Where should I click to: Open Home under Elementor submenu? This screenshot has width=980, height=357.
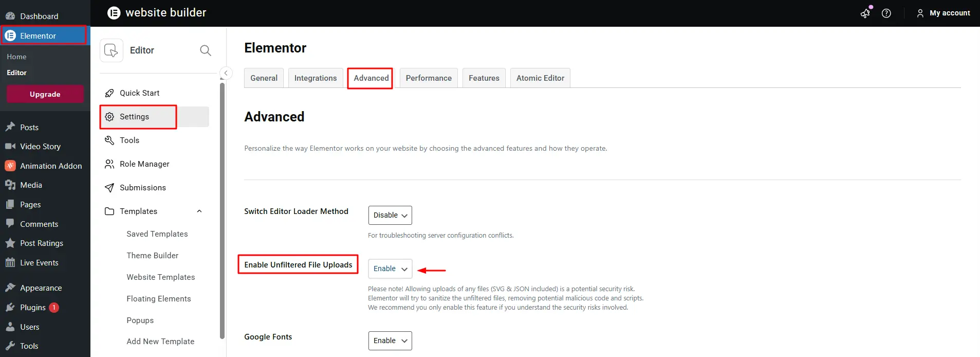click(x=16, y=57)
